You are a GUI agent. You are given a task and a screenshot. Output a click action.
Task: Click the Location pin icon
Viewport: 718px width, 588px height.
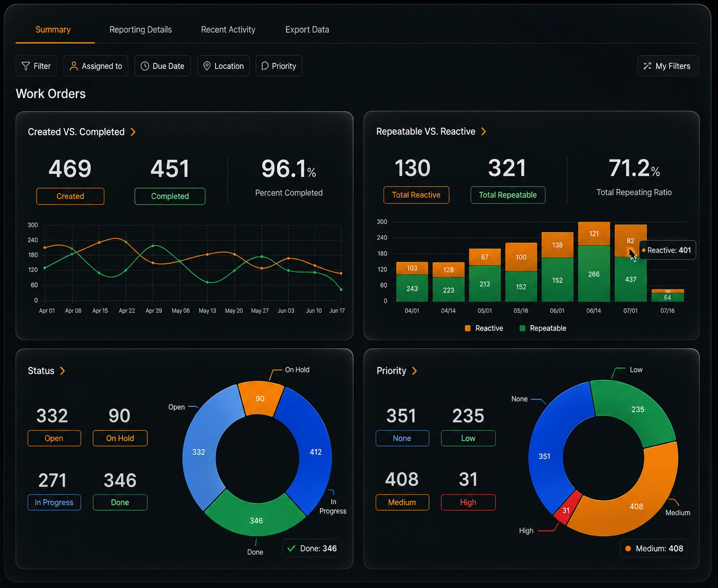[x=207, y=66]
